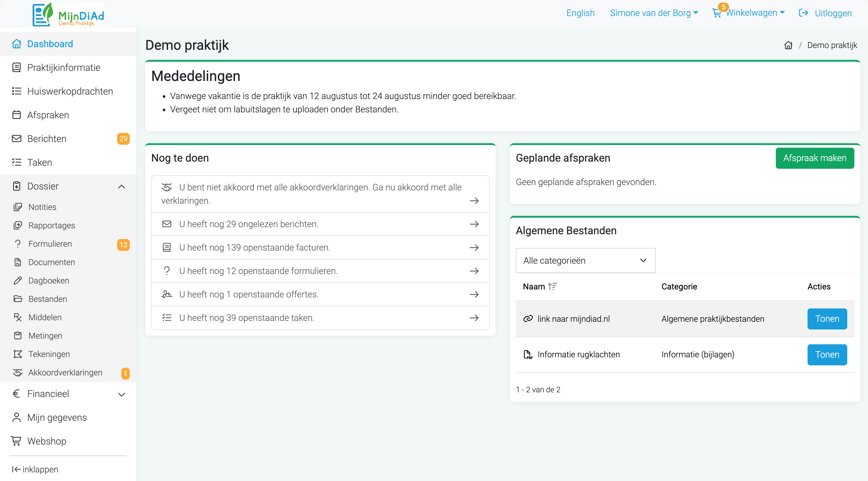
Task: Click the MijnDiAd Demo Praktijk logo
Action: 68,14
